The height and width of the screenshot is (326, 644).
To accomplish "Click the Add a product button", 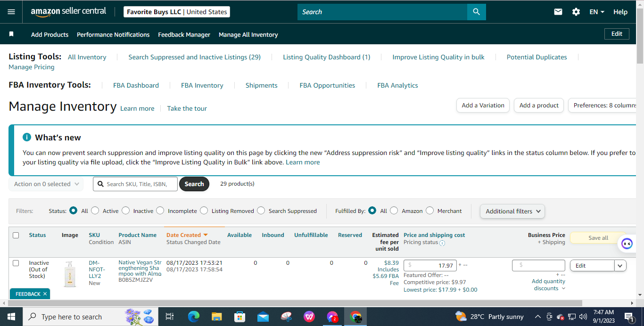I will coord(539,106).
